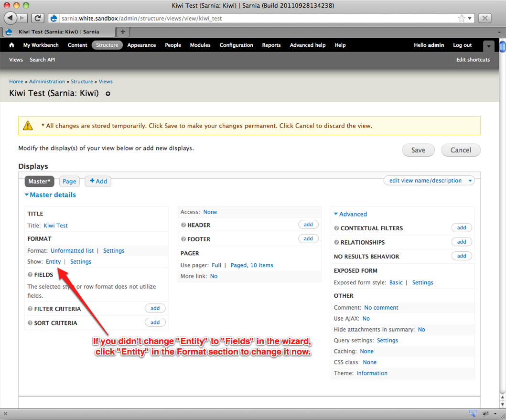The height and width of the screenshot is (420, 506).
Task: Open the Theme Information link
Action: coord(372,373)
